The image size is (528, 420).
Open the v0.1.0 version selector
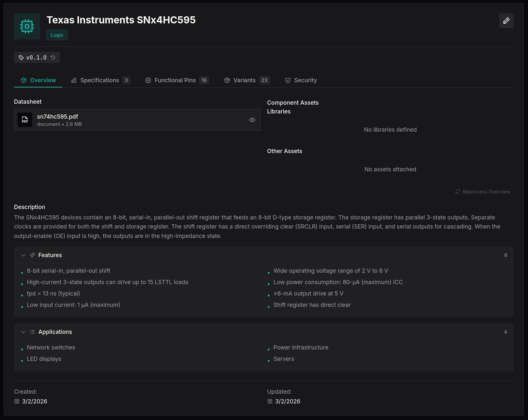point(36,58)
